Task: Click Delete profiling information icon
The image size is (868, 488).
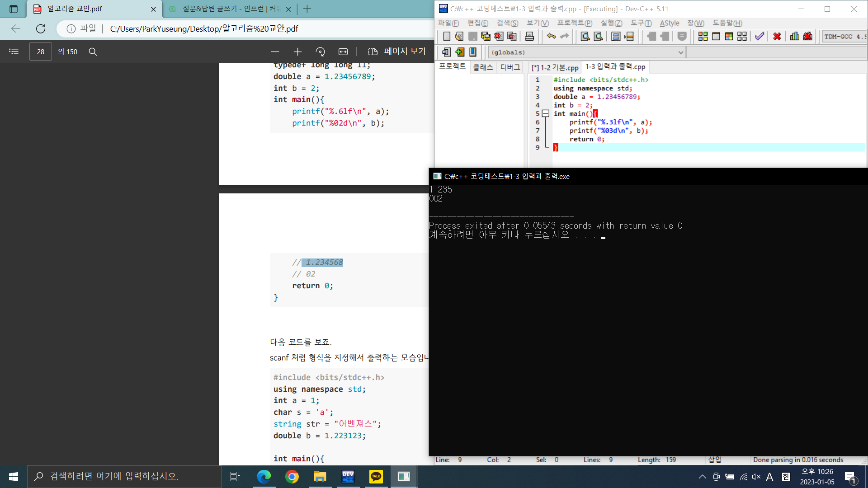Action: click(808, 37)
